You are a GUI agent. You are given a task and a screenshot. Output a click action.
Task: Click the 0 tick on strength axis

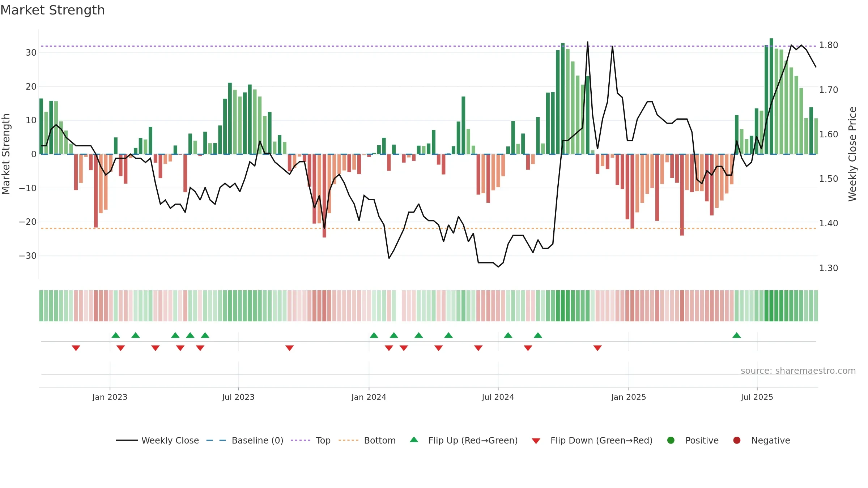[34, 154]
